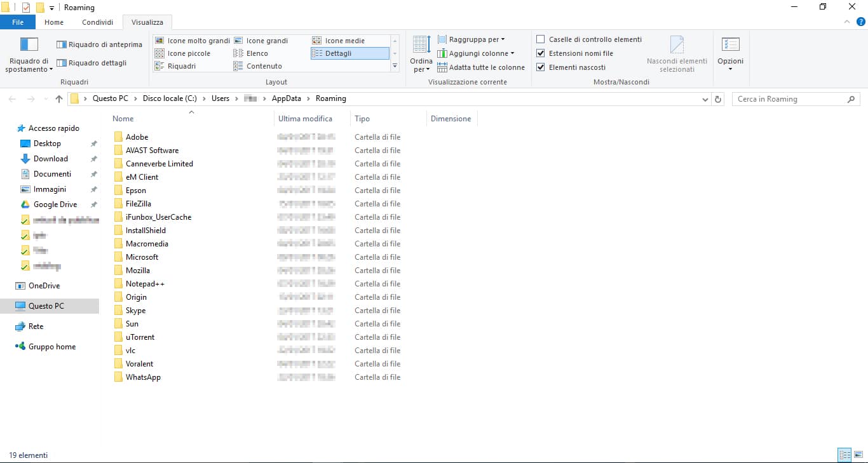The image size is (868, 463).
Task: Select Icone molto grandi view
Action: [193, 40]
